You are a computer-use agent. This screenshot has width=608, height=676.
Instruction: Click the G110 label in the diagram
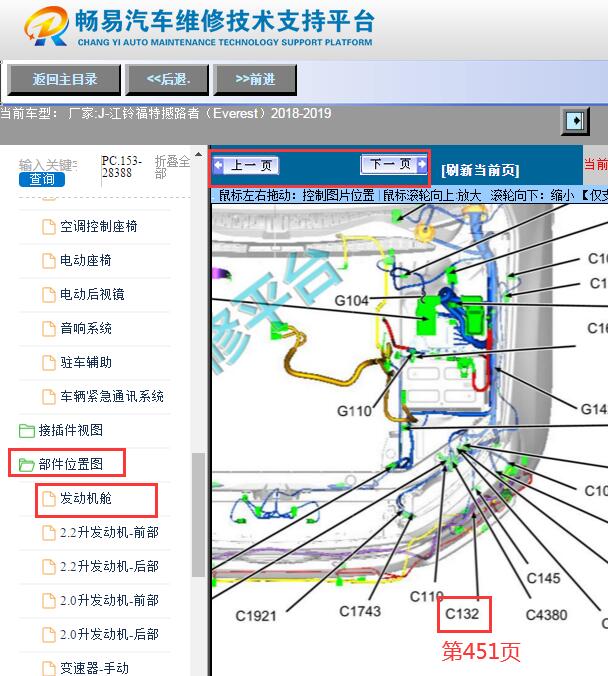coord(354,411)
